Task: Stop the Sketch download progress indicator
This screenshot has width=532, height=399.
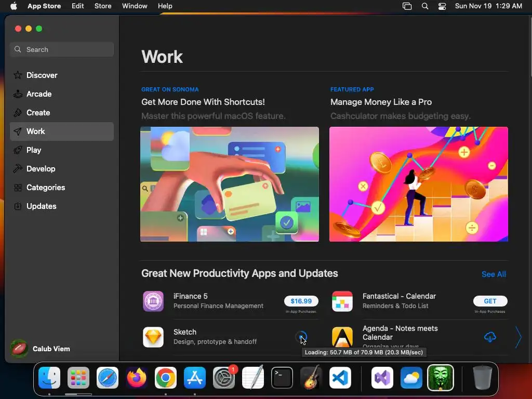Action: 301,337
